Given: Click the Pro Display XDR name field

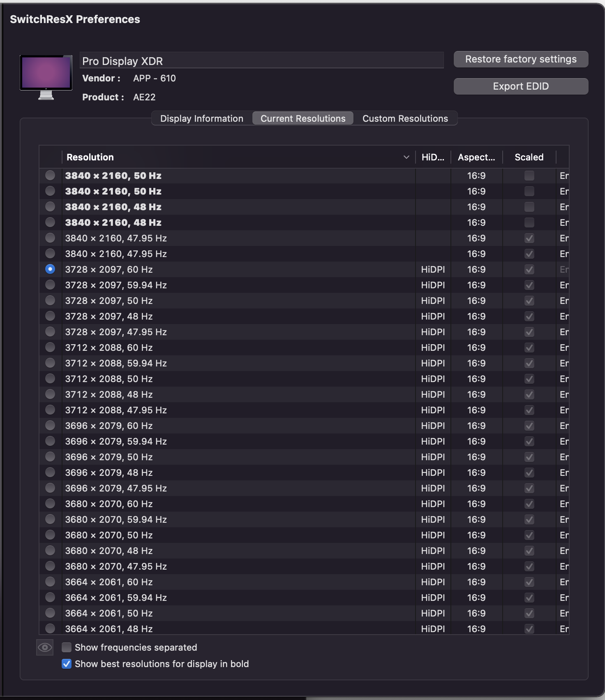Looking at the screenshot, I should (262, 60).
